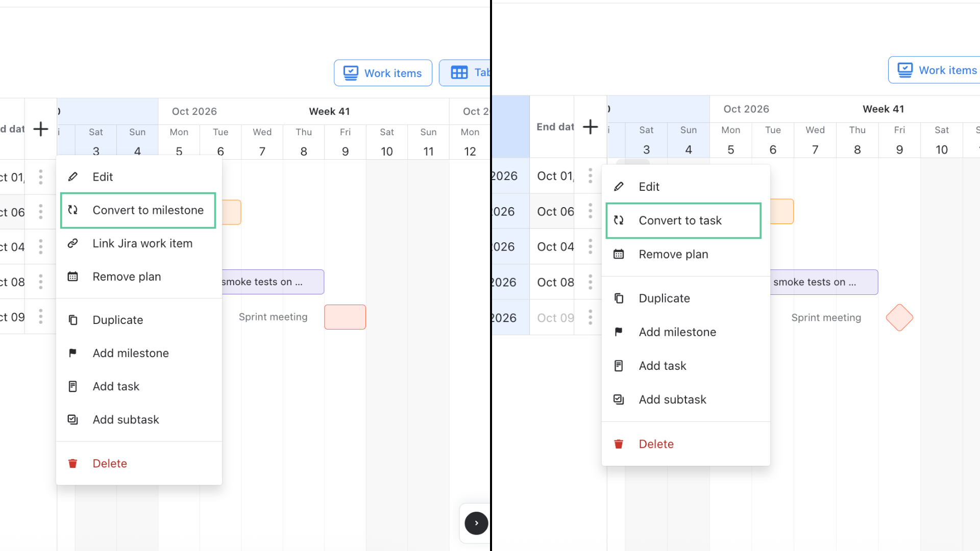Click the black circular next arrow button
This screenshot has width=980, height=551.
click(476, 523)
